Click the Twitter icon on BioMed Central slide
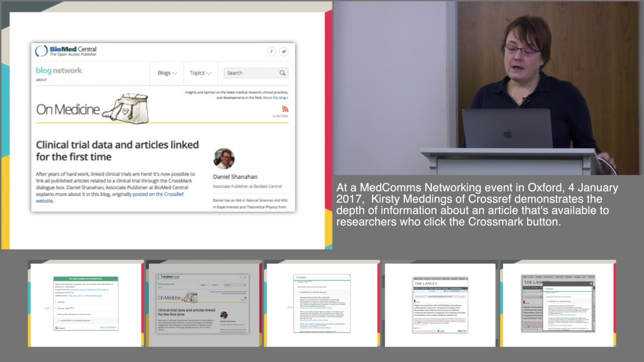Image resolution: width=644 pixels, height=362 pixels. [x=284, y=52]
